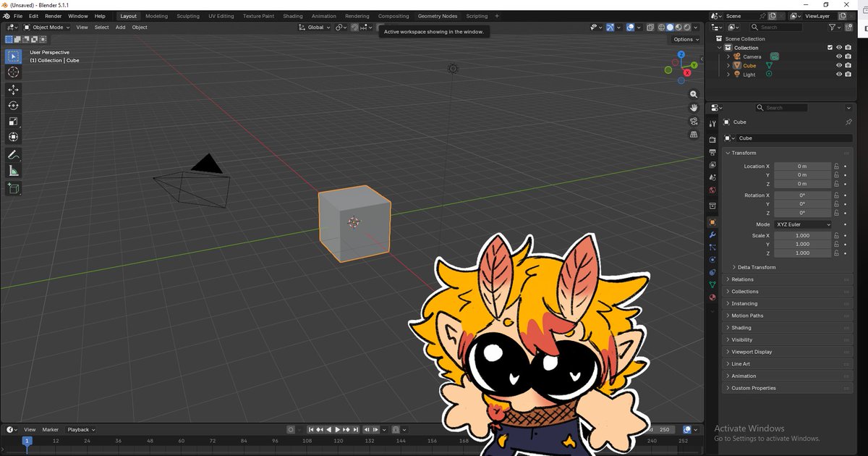This screenshot has width=868, height=456.
Task: Hide Cube in viewport via eye icon
Action: pos(839,65)
